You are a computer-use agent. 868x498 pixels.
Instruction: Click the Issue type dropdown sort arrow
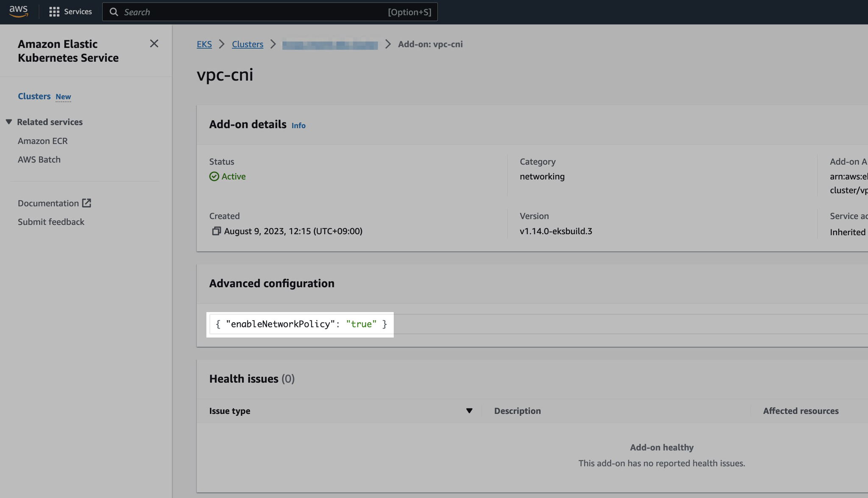[x=470, y=411]
